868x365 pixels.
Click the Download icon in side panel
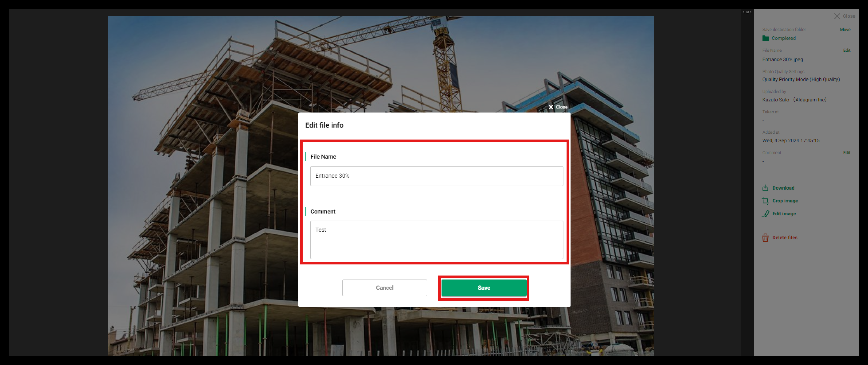click(765, 188)
